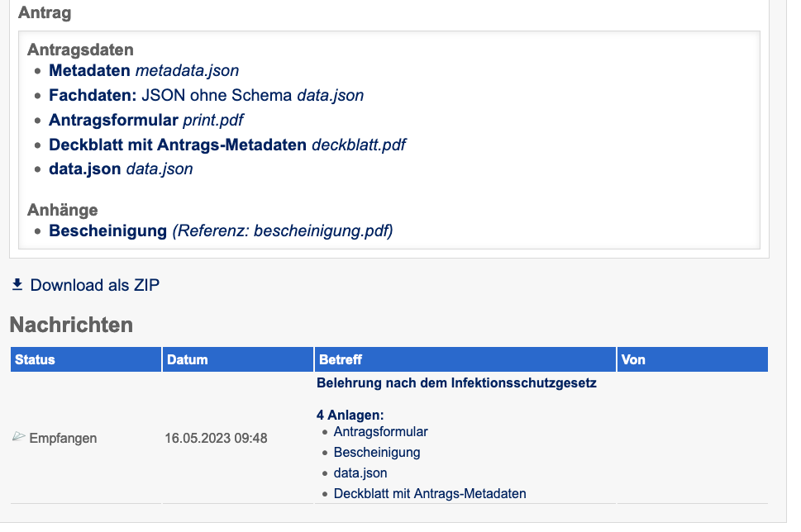Open Deckblatt mit Antrags-Metadaten deckblatt.pdf link
This screenshot has width=801, height=532.
(226, 145)
